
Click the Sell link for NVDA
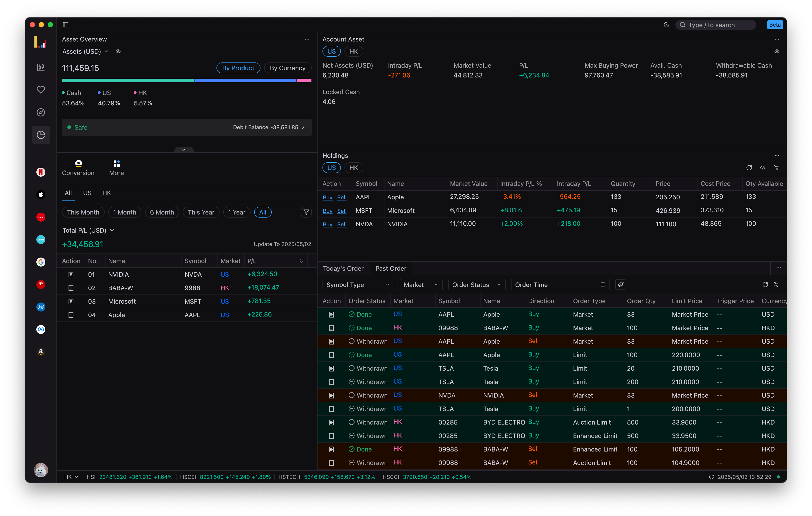click(342, 225)
